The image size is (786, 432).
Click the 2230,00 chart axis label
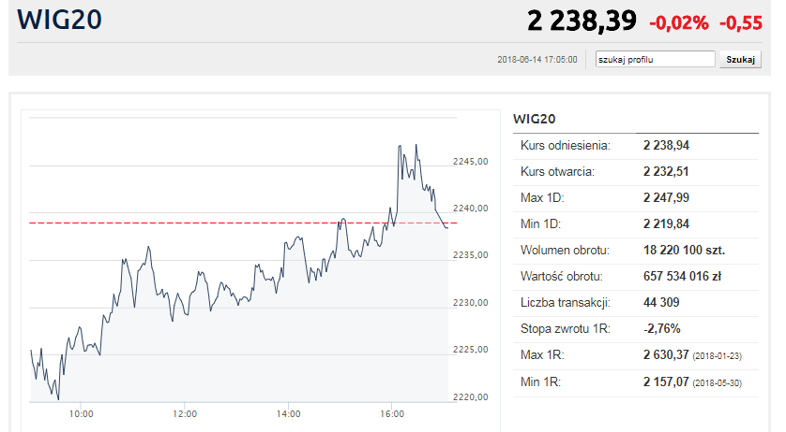tap(470, 303)
